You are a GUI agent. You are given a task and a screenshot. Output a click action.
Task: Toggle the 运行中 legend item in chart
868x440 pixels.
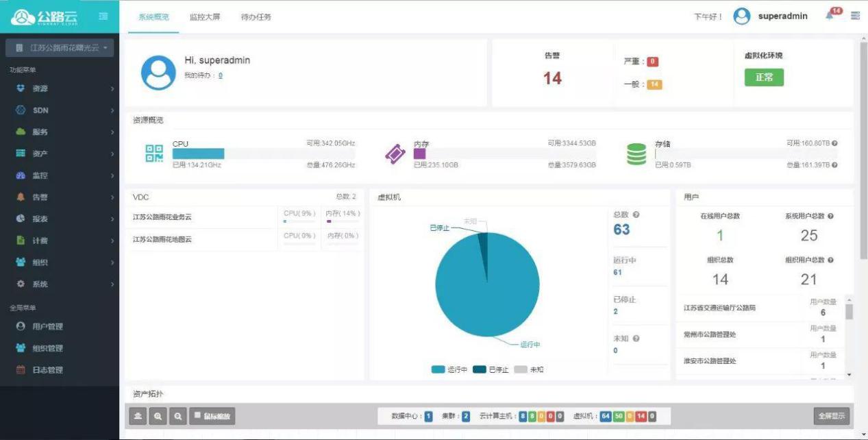(x=449, y=370)
